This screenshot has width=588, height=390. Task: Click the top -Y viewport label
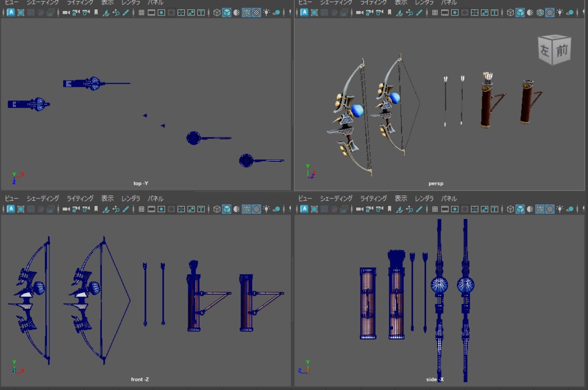coord(141,184)
